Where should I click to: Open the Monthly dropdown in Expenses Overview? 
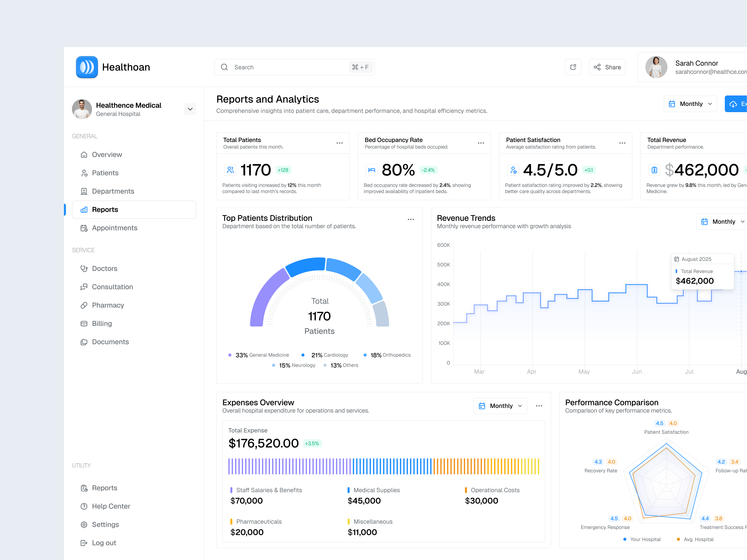pyautogui.click(x=500, y=406)
